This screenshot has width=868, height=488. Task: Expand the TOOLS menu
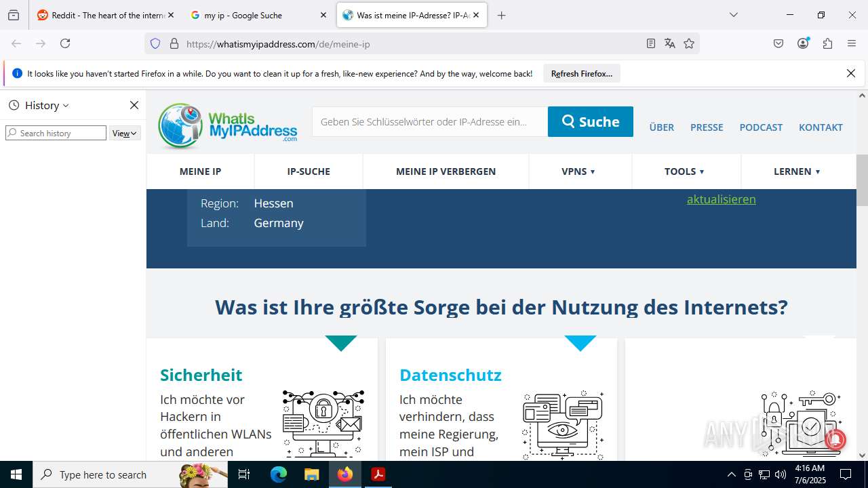[684, 171]
